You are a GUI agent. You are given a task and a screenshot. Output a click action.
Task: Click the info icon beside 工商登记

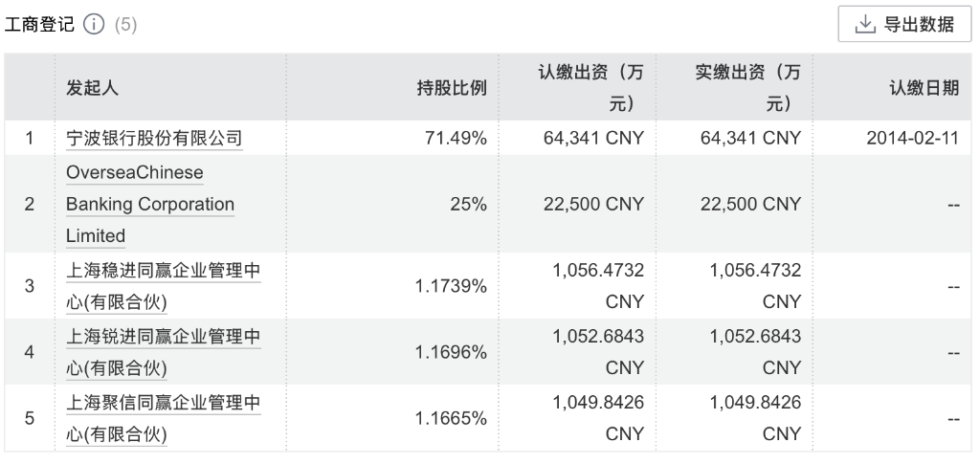pos(94,24)
